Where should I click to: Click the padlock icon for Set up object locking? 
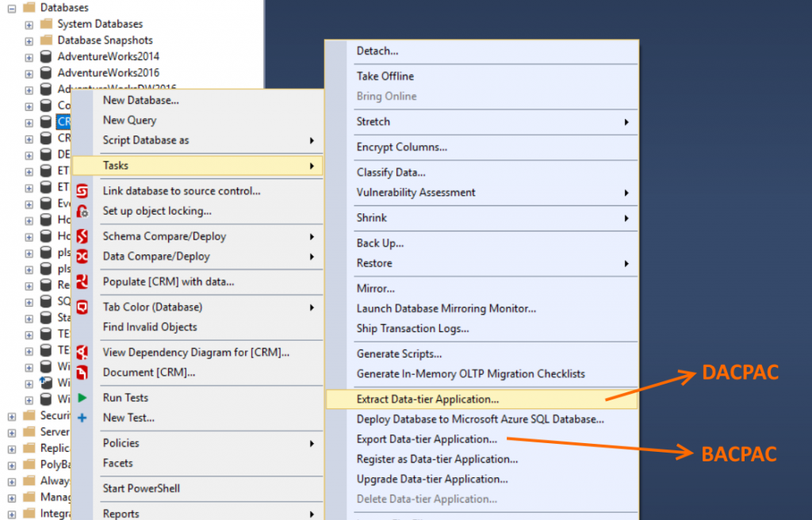(83, 211)
